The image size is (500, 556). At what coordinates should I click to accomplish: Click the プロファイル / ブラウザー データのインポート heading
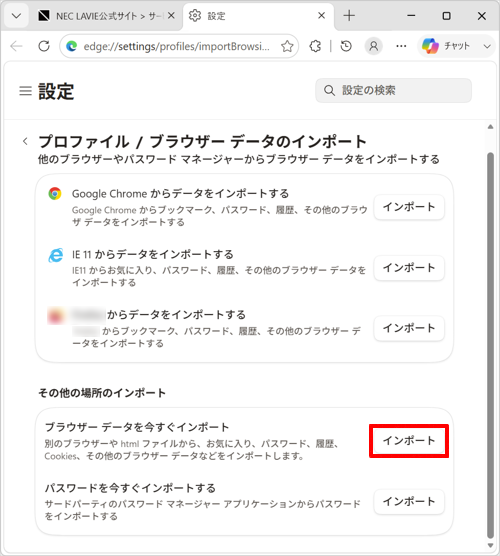click(202, 141)
